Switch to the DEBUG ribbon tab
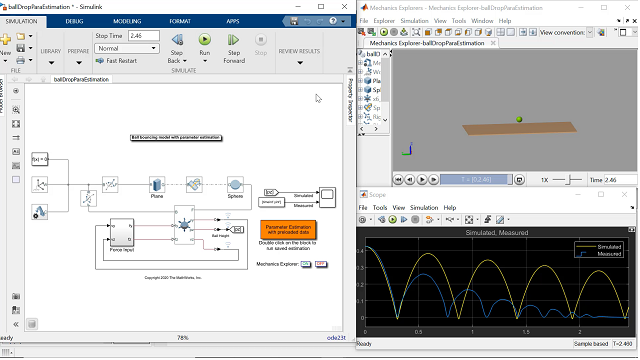The width and height of the screenshot is (640, 360). [x=74, y=21]
